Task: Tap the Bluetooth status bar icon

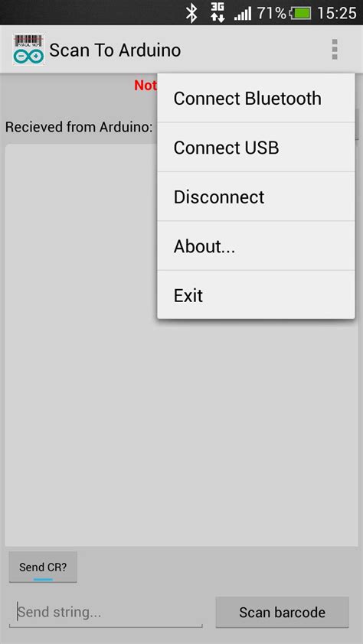Action: click(191, 13)
